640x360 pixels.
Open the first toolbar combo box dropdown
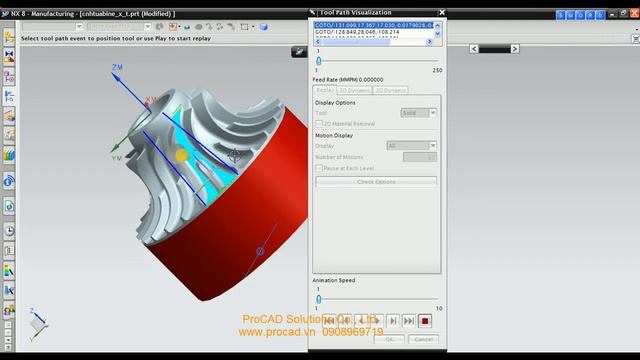click(x=79, y=27)
